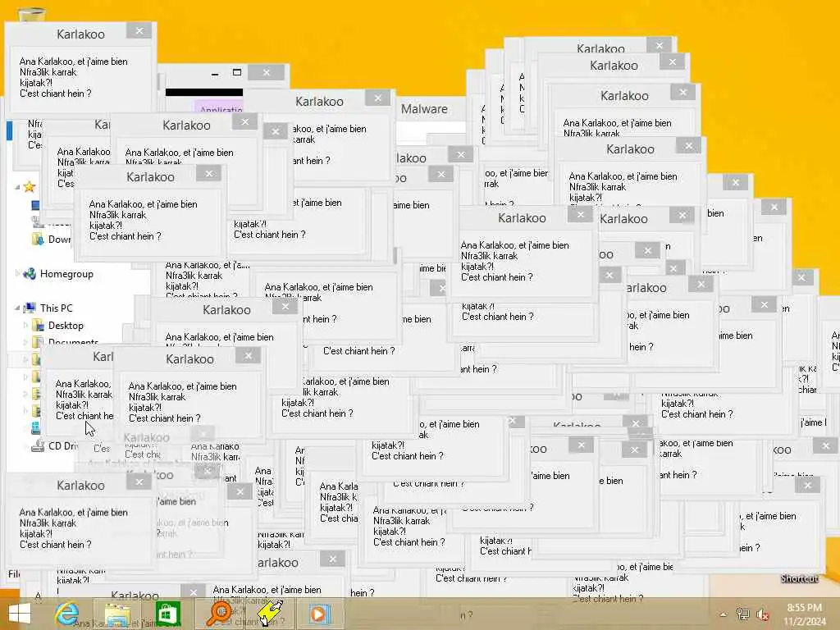
Task: Collapse the Favorites tree node
Action: [17, 187]
